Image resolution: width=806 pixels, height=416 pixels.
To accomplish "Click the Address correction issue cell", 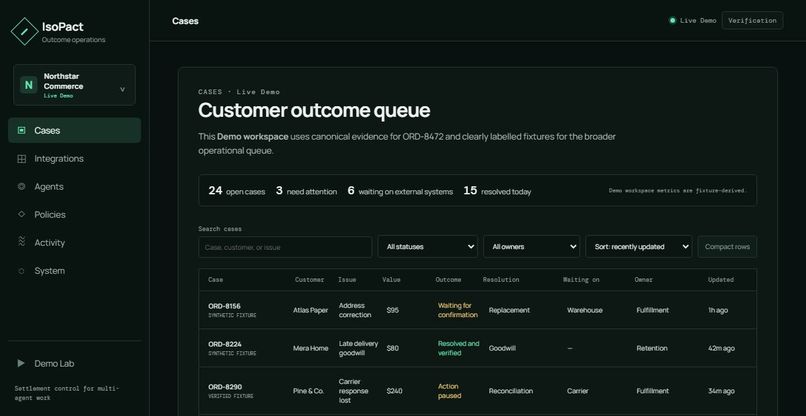I will point(355,310).
